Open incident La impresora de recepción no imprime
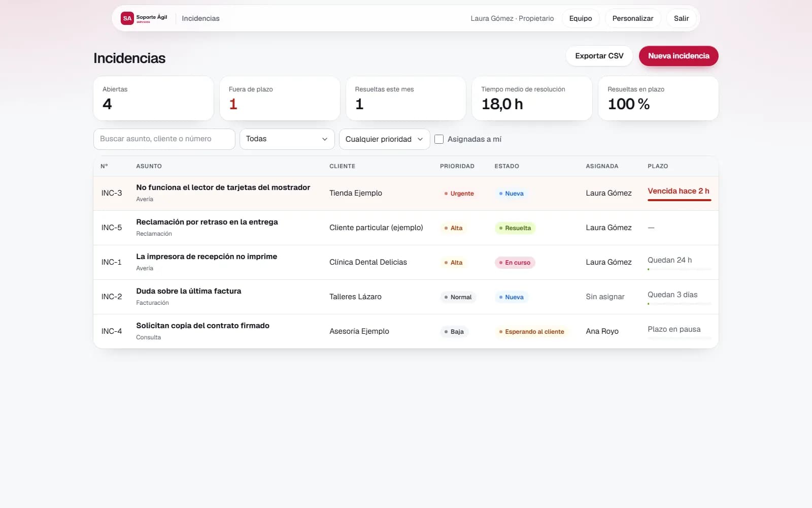Image resolution: width=812 pixels, height=508 pixels. [x=207, y=257]
